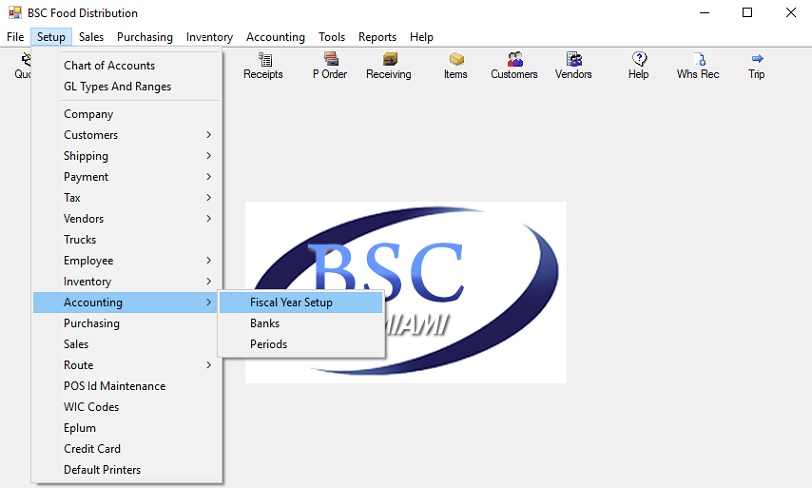Click the Trip arrow icon
Image resolution: width=812 pixels, height=488 pixels.
point(757,59)
